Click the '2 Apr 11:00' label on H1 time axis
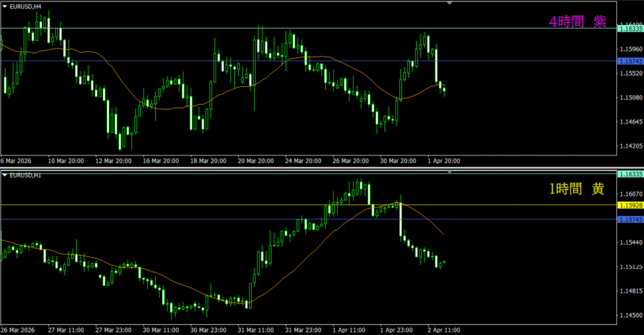 [443, 329]
